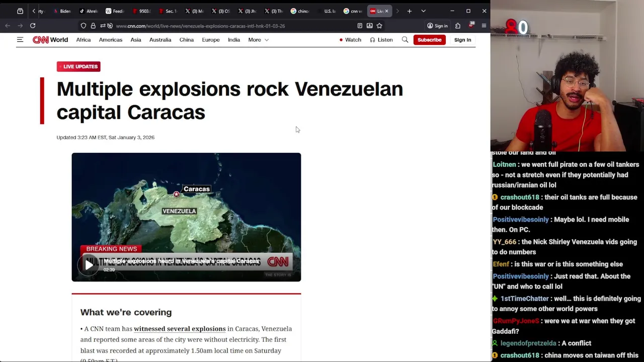Play the Caracas explosions video
The height and width of the screenshot is (362, 644).
[89, 264]
